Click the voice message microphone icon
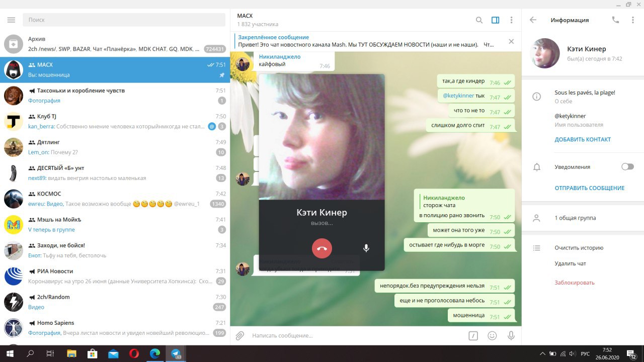 (x=511, y=336)
